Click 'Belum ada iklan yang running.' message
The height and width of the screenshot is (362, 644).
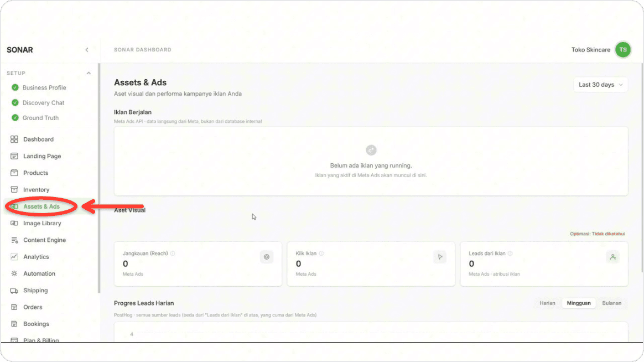point(371,166)
